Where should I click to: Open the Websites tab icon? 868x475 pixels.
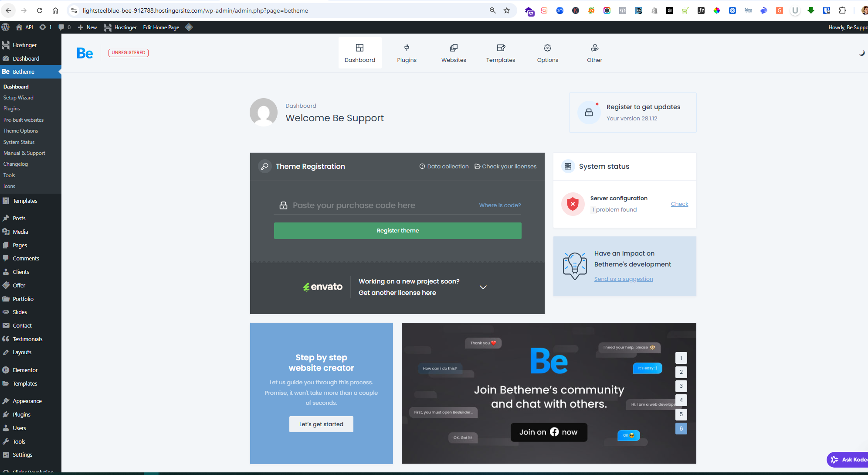tap(454, 48)
